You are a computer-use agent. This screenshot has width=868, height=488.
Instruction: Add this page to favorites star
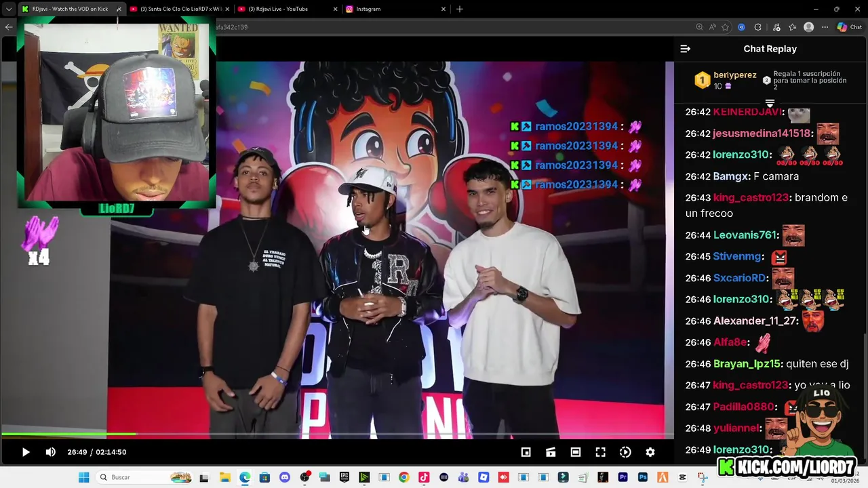[x=725, y=27]
